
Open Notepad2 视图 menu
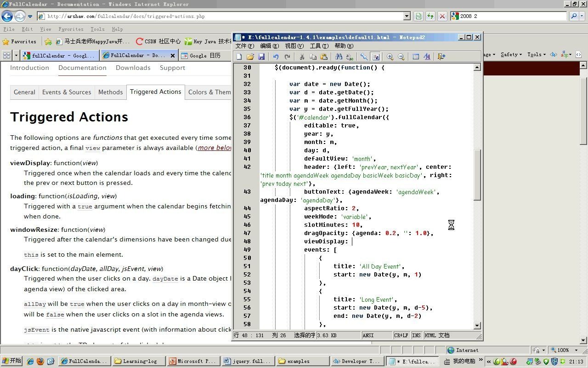pos(294,46)
